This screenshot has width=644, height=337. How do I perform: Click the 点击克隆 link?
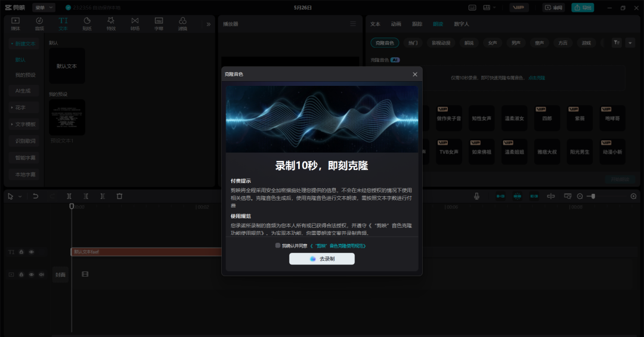[x=537, y=78]
